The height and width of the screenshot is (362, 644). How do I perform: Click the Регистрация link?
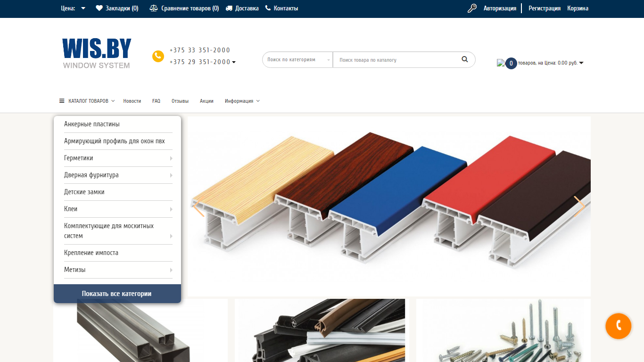point(545,8)
